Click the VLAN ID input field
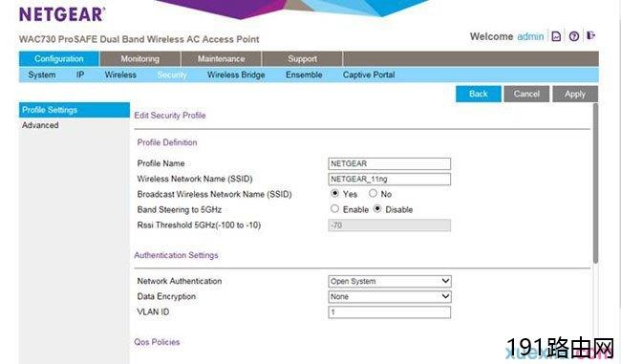Image resolution: width=621 pixels, height=364 pixels. (x=389, y=312)
